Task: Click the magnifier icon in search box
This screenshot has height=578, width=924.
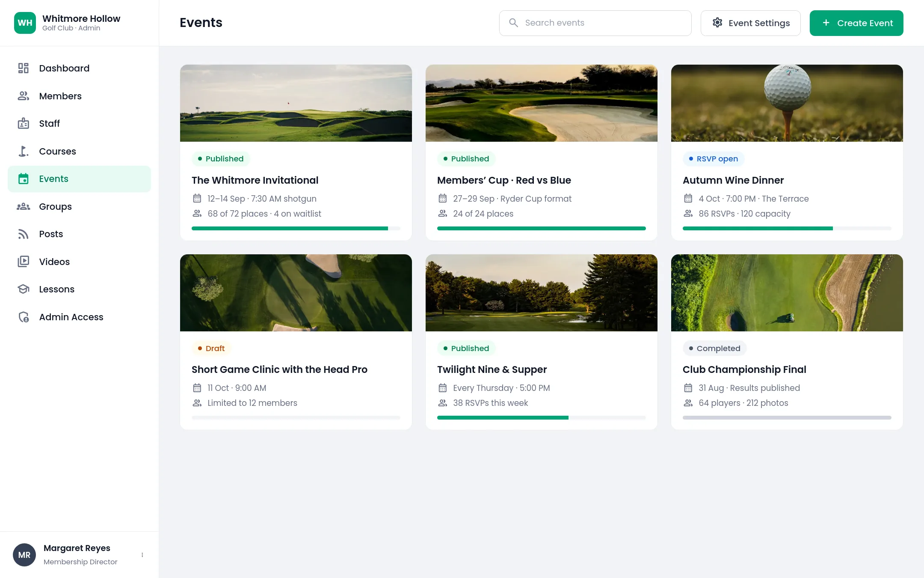Action: click(x=513, y=23)
